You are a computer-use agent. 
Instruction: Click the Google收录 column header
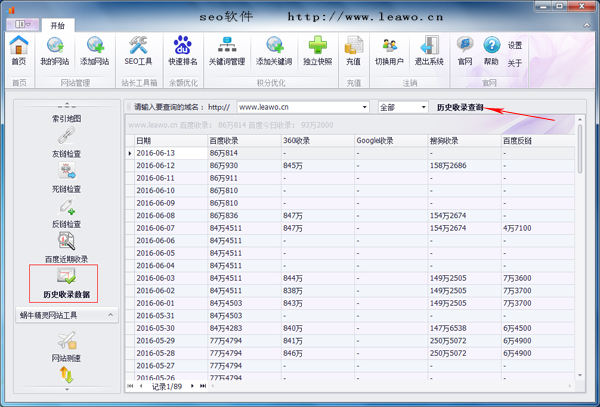click(391, 141)
